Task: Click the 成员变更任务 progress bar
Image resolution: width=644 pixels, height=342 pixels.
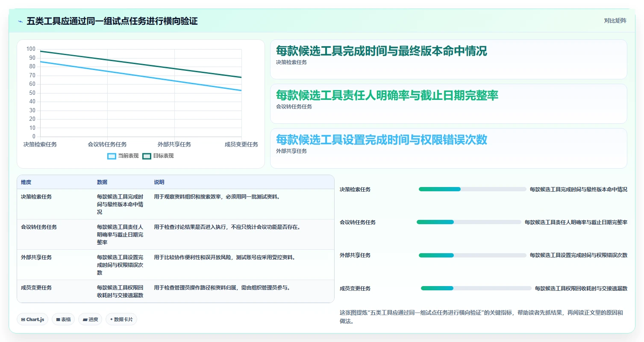Action: 476,288
